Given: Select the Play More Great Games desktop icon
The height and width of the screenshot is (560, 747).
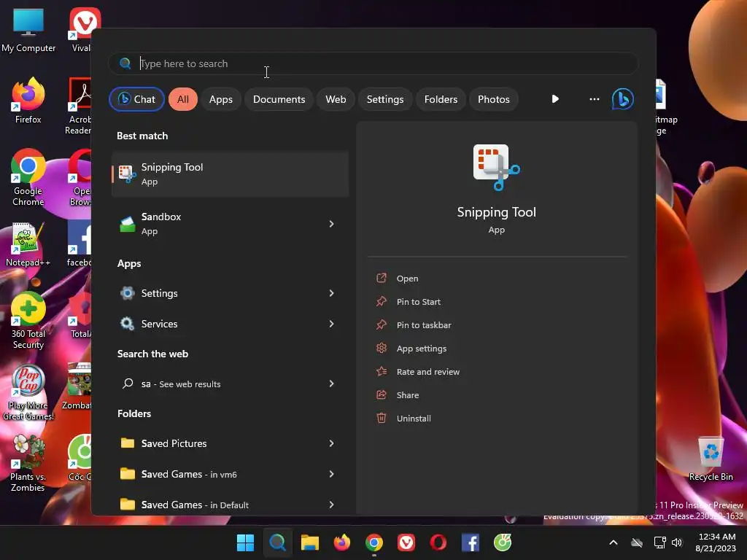Looking at the screenshot, I should point(28,392).
